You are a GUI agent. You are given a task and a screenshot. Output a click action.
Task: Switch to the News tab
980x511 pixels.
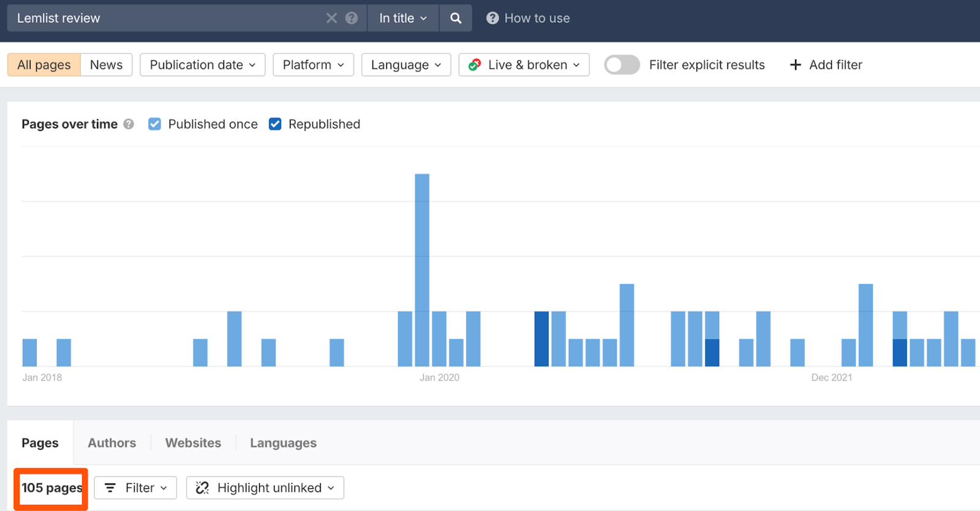coord(107,65)
